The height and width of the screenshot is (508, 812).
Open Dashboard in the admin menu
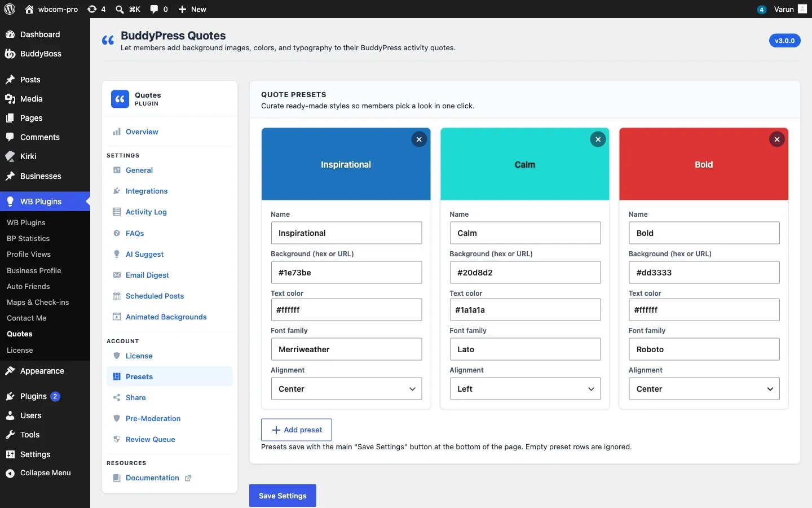(45, 34)
